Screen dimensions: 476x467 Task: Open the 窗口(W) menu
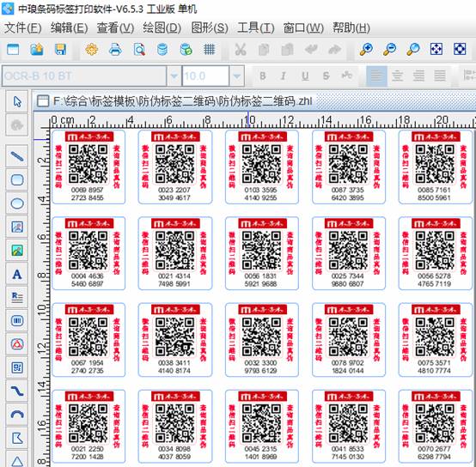coord(303,27)
